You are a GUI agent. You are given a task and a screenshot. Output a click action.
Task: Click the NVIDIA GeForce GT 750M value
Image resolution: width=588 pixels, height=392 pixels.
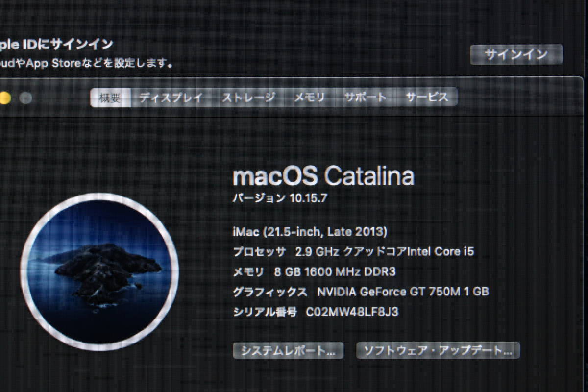click(x=403, y=292)
